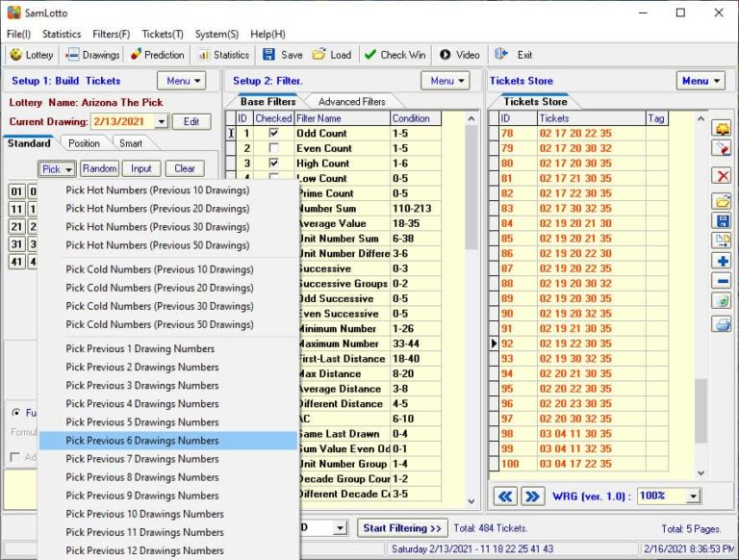Screen dimensions: 739x560
Task: Click the blue minus remove ticket icon
Action: pyautogui.click(x=722, y=281)
